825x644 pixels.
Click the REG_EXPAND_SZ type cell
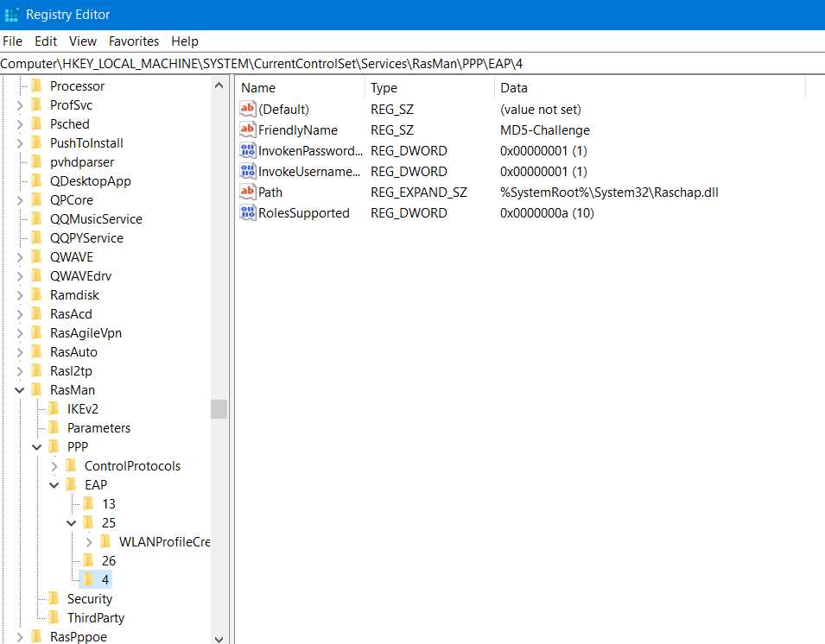pyautogui.click(x=419, y=193)
